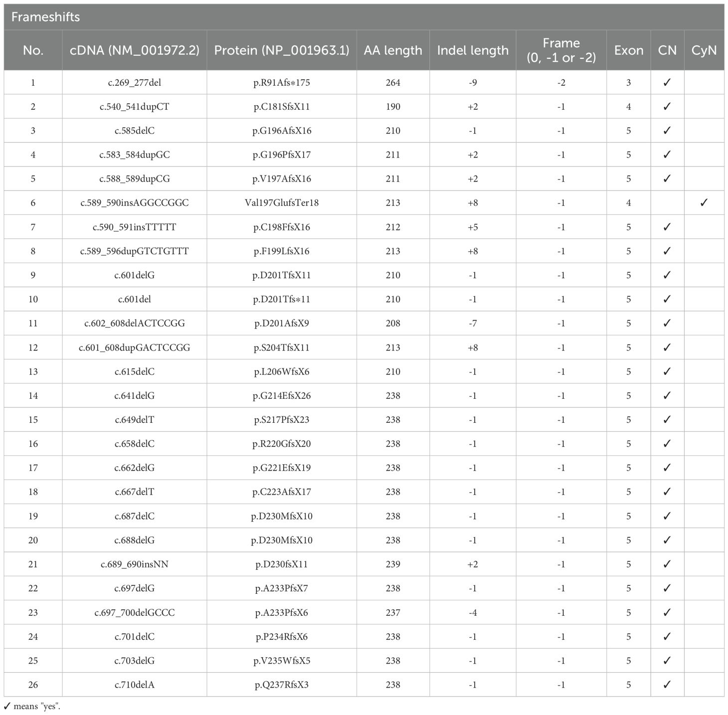Select indel length '-9'
Screen dimensions: 728x715
click(x=473, y=83)
